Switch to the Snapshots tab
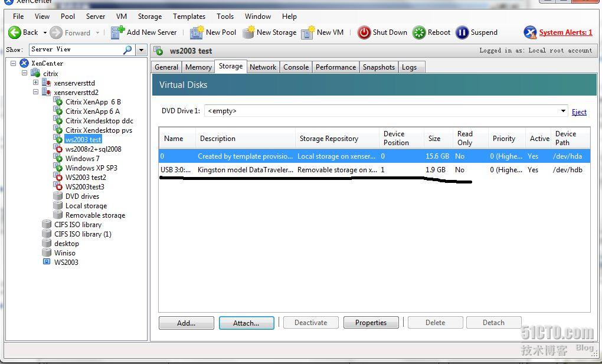This screenshot has height=364, width=602. tap(378, 67)
